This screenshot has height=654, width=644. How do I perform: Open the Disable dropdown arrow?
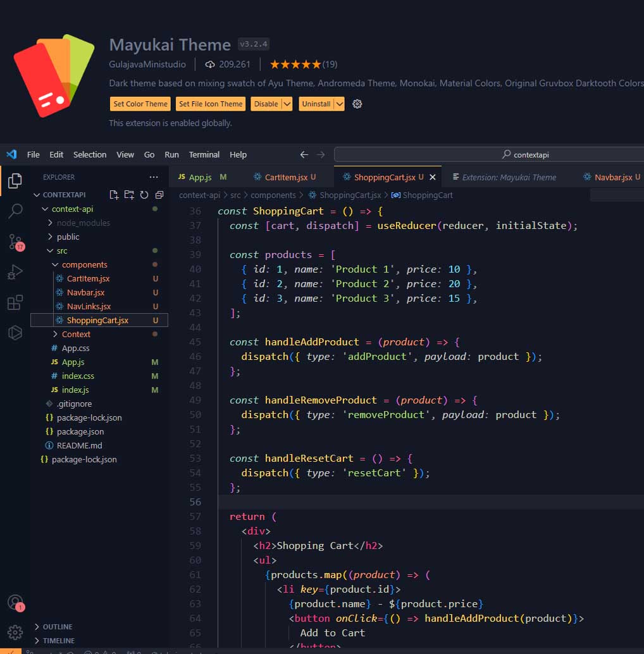(x=287, y=104)
